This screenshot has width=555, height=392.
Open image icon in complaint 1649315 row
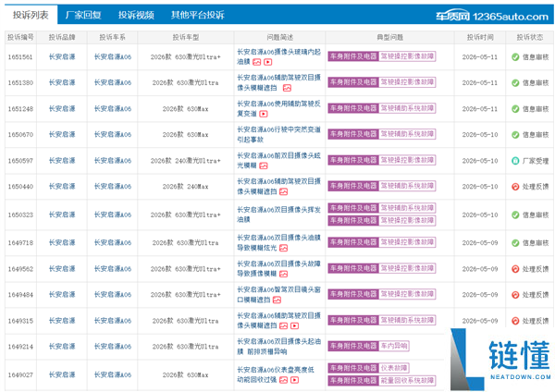click(284, 325)
